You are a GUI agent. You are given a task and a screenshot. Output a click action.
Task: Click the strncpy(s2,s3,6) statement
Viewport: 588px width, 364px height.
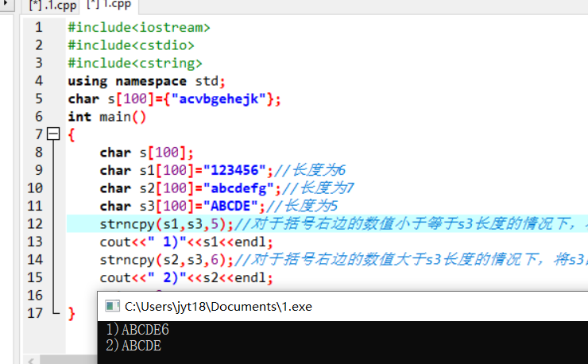tap(167, 260)
